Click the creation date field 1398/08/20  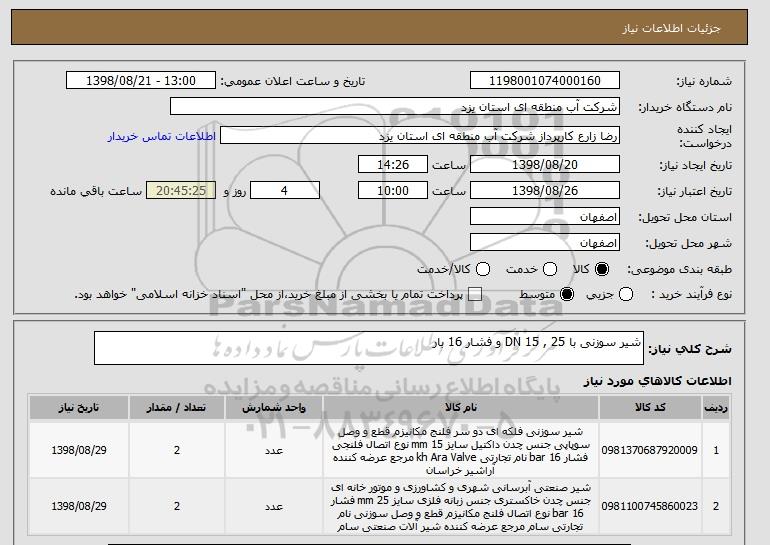point(545,164)
